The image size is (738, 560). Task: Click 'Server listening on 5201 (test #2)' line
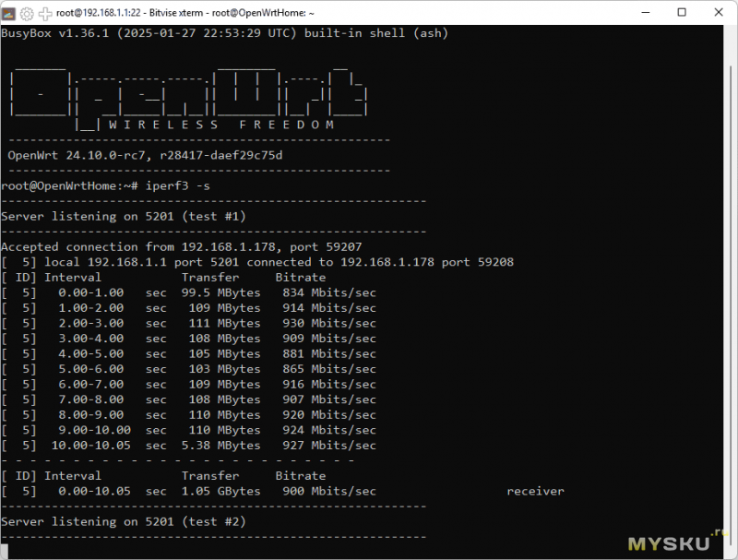pyautogui.click(x=123, y=522)
